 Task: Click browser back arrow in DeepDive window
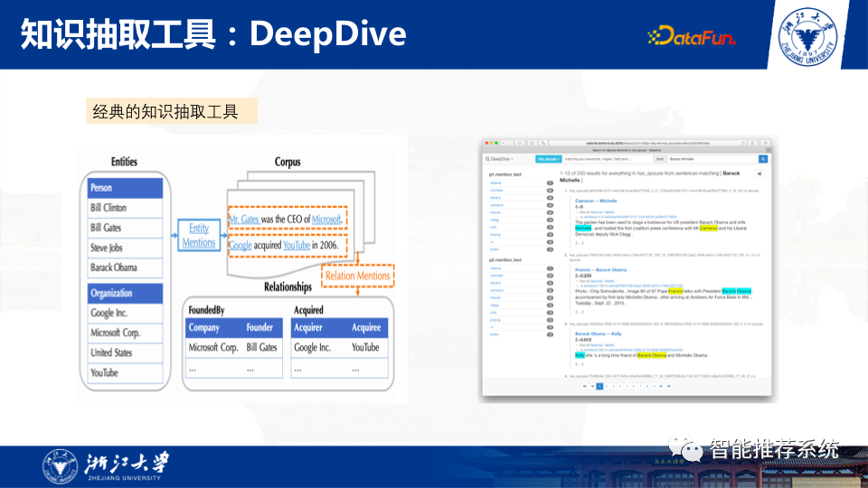(504, 143)
